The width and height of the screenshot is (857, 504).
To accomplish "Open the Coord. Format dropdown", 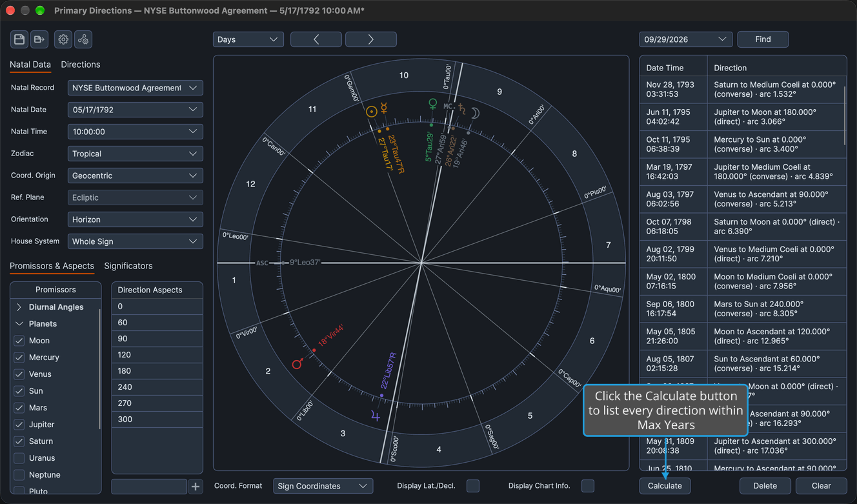I will 323,486.
